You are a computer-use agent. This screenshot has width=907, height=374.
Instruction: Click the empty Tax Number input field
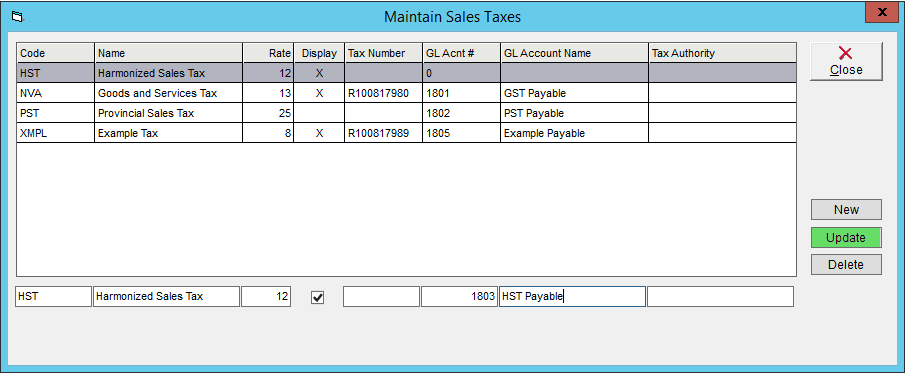381,297
